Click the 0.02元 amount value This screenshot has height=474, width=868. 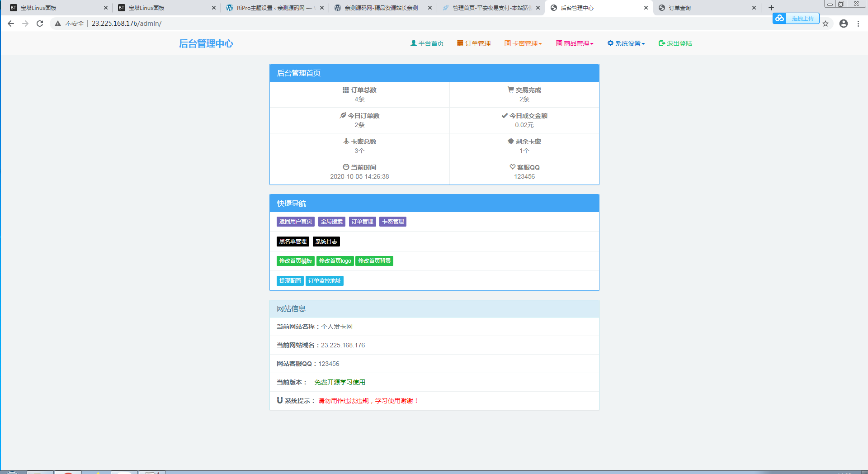tap(524, 125)
